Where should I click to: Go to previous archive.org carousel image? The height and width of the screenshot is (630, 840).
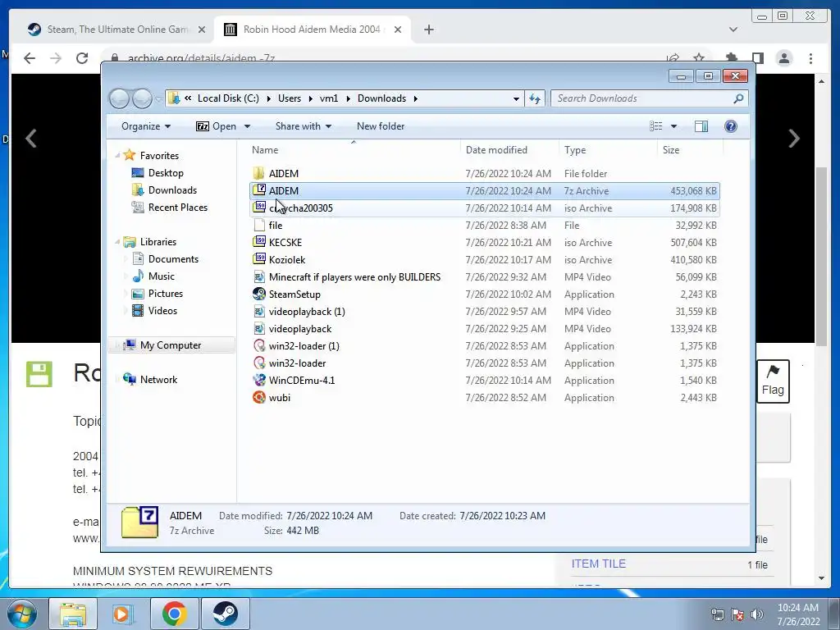click(x=31, y=138)
